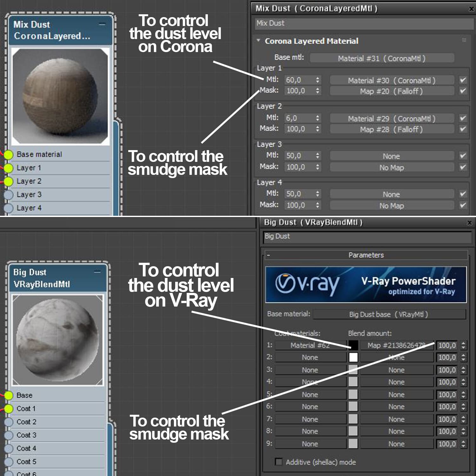Click the Big Dust sphere preview thumbnail

coord(58,340)
